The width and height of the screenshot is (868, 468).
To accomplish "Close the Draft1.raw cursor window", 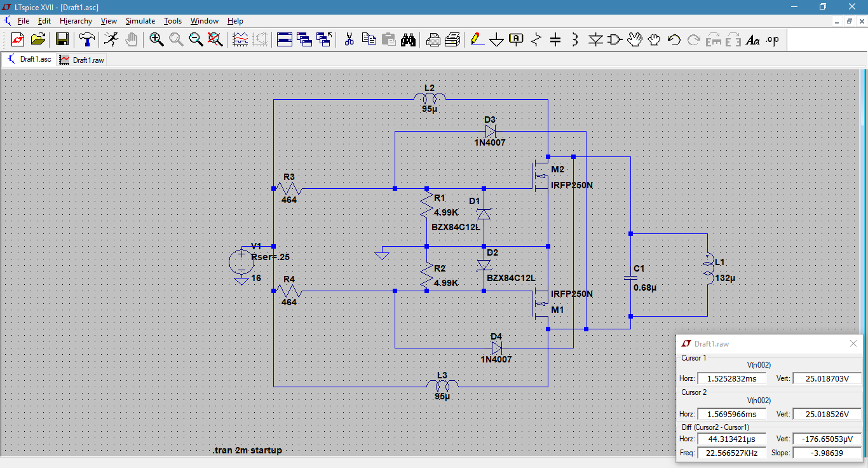I will [853, 343].
